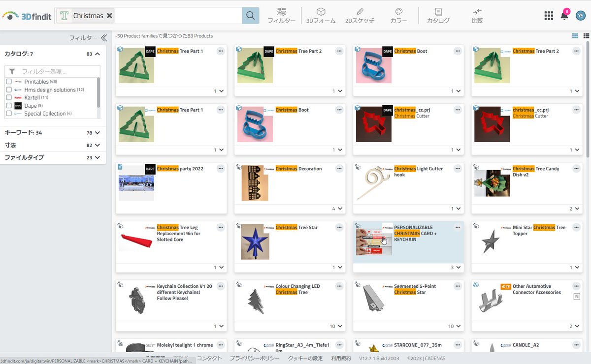Collapse the filter panel with the double chevron
The image size is (591, 364).
pyautogui.click(x=103, y=37)
